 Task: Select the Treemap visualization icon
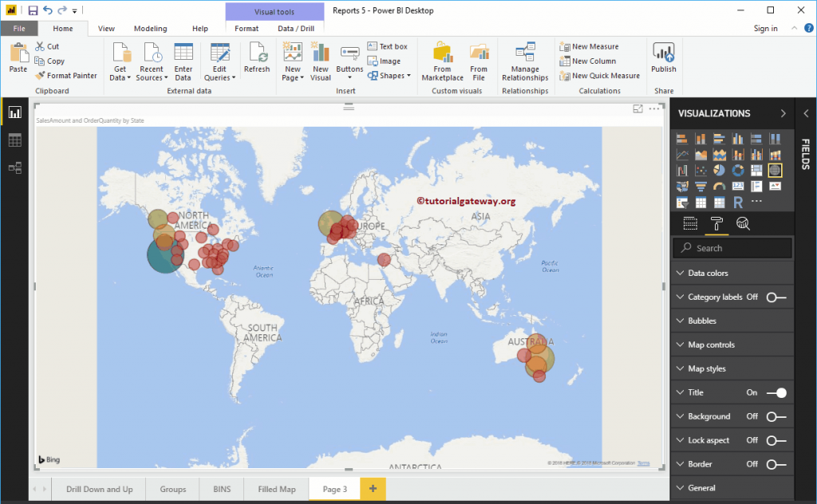pos(756,170)
